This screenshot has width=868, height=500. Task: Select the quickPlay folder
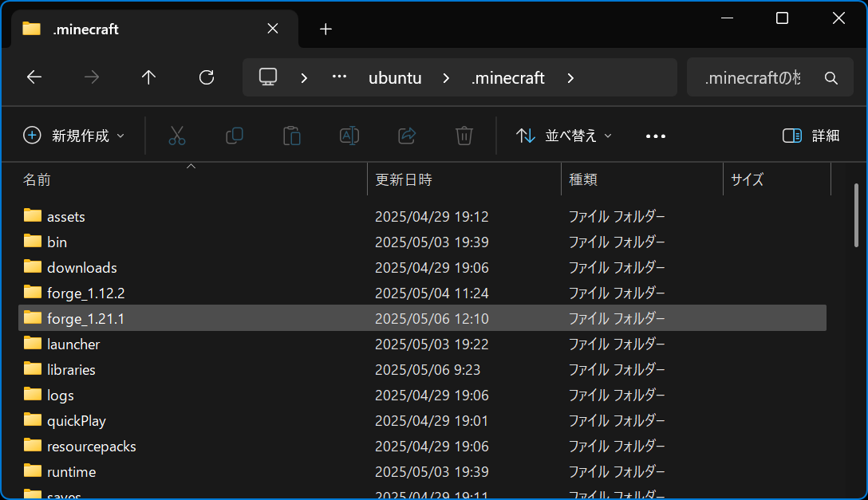click(422, 420)
